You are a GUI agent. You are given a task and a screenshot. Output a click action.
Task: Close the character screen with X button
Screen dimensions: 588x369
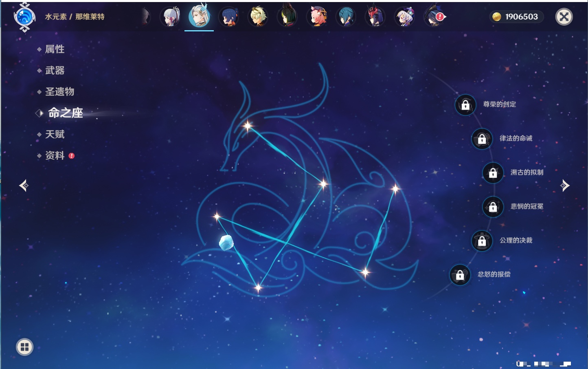pos(564,17)
